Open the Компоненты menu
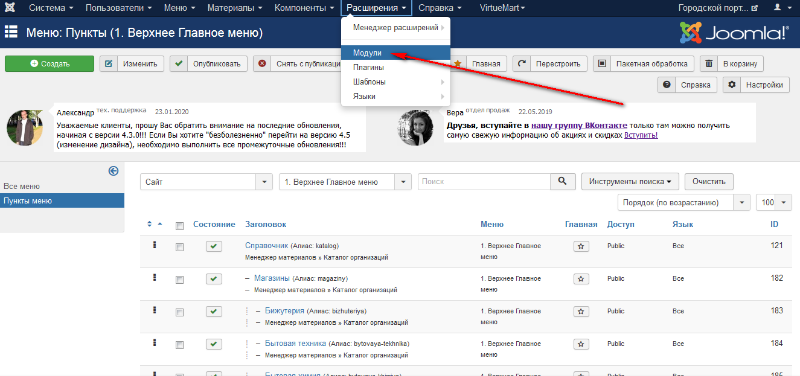The width and height of the screenshot is (800, 376). point(304,8)
